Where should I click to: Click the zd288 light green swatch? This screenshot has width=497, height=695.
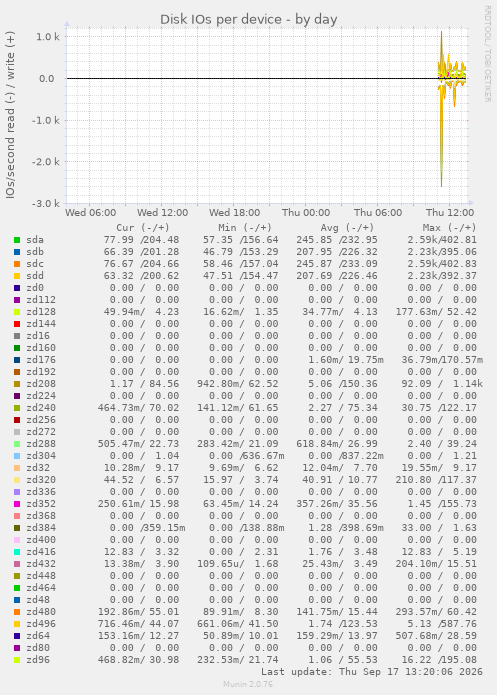pos(17,444)
